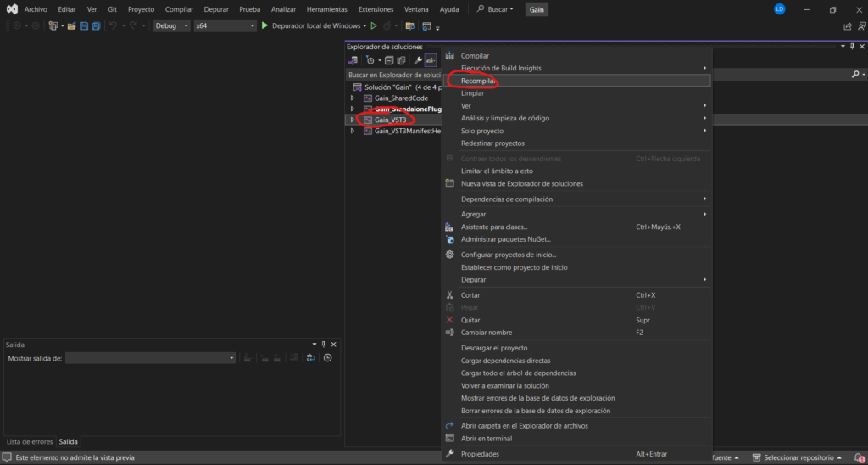Open the Debug configuration dropdown
Screen dimensions: 868x465
pyautogui.click(x=172, y=25)
